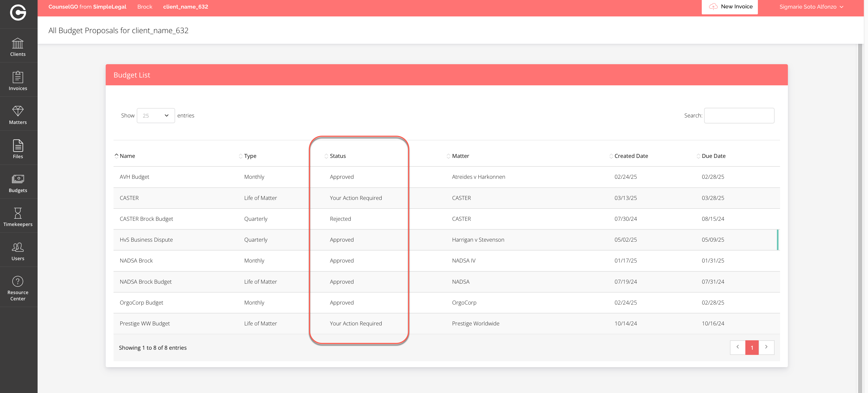
Task: Sort table by Due Date column
Action: [x=713, y=156]
